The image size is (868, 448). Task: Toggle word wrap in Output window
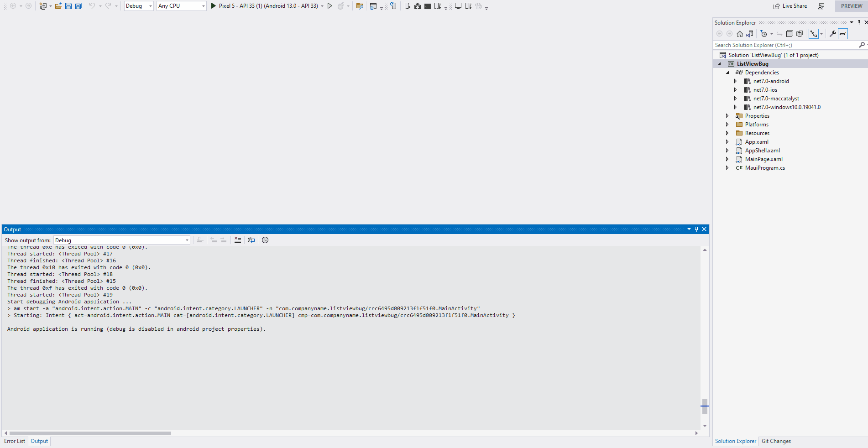click(x=251, y=240)
